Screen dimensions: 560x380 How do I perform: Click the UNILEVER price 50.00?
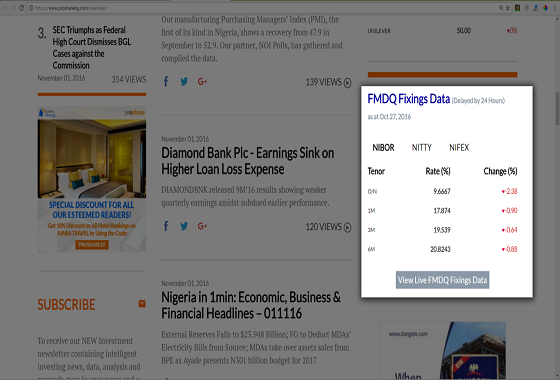click(464, 31)
